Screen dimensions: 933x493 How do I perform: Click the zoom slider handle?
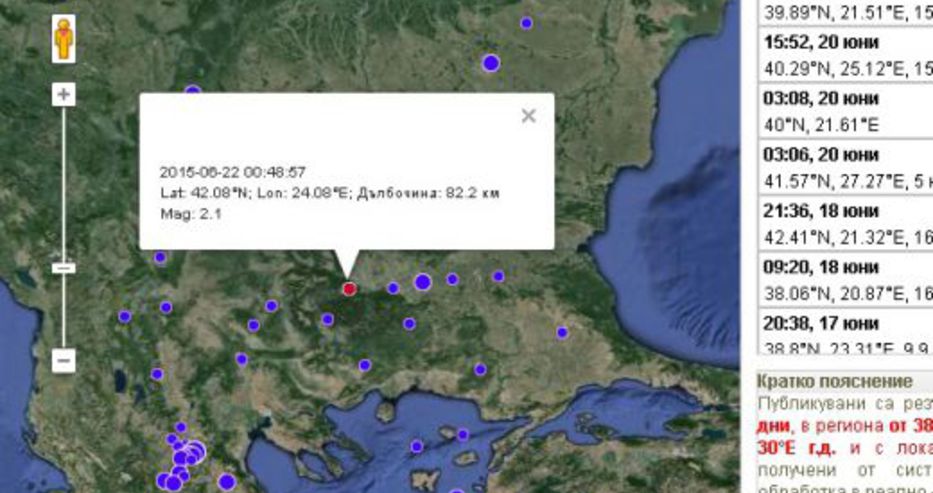click(64, 268)
